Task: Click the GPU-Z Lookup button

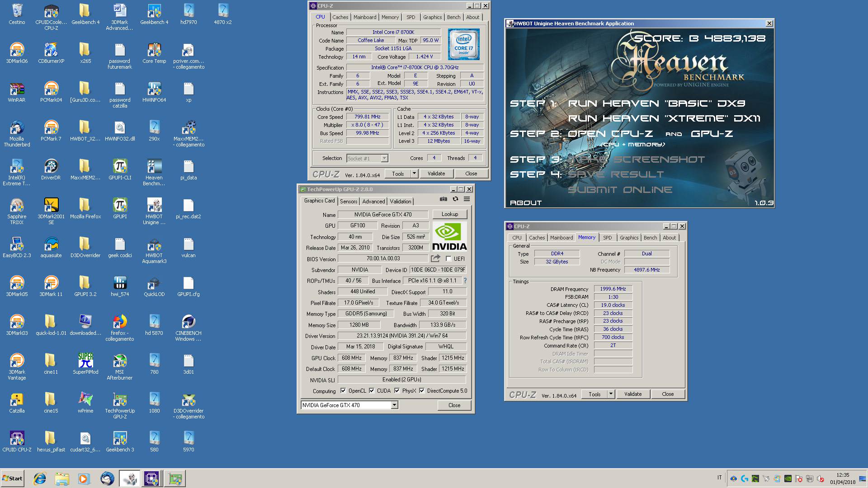Action: 450,214
